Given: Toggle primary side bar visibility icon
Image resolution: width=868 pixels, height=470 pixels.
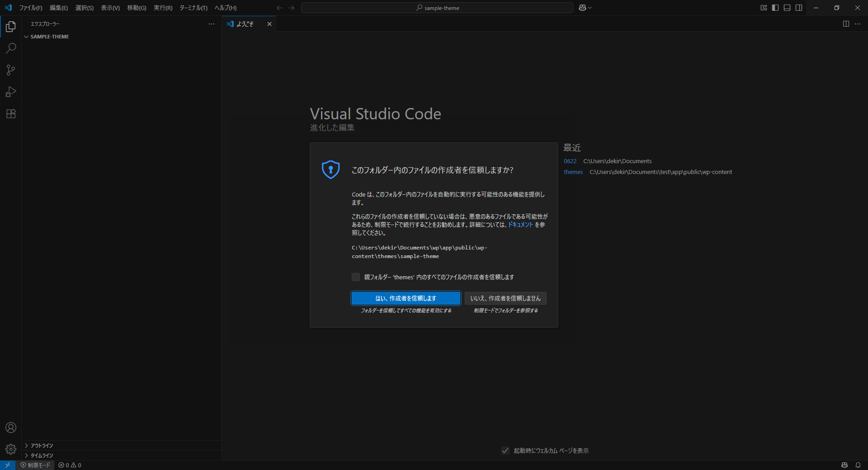Looking at the screenshot, I should [x=775, y=8].
